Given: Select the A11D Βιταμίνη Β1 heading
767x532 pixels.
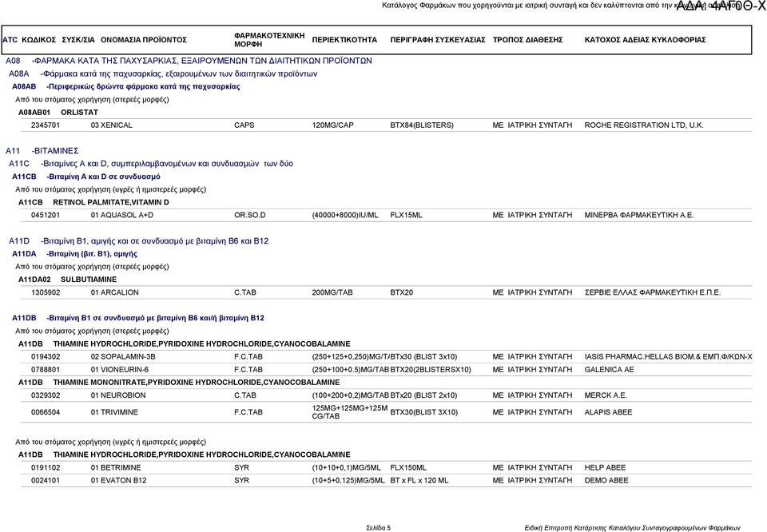Looking at the screenshot, I should click(138, 241).
